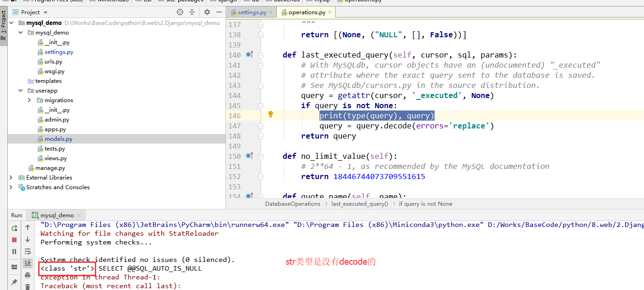
Task: Click the number 18446744073709551615
Action: coord(379,176)
